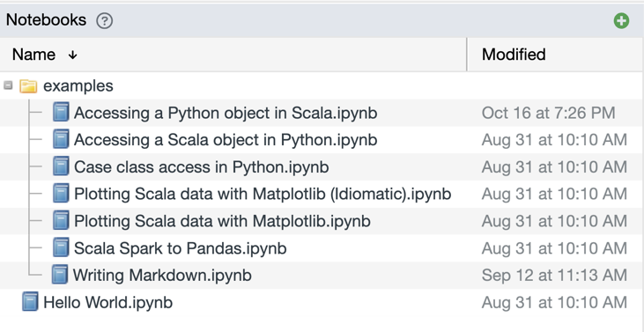Sort notebooks by the Modified column header
The height and width of the screenshot is (332, 644).
click(x=514, y=55)
